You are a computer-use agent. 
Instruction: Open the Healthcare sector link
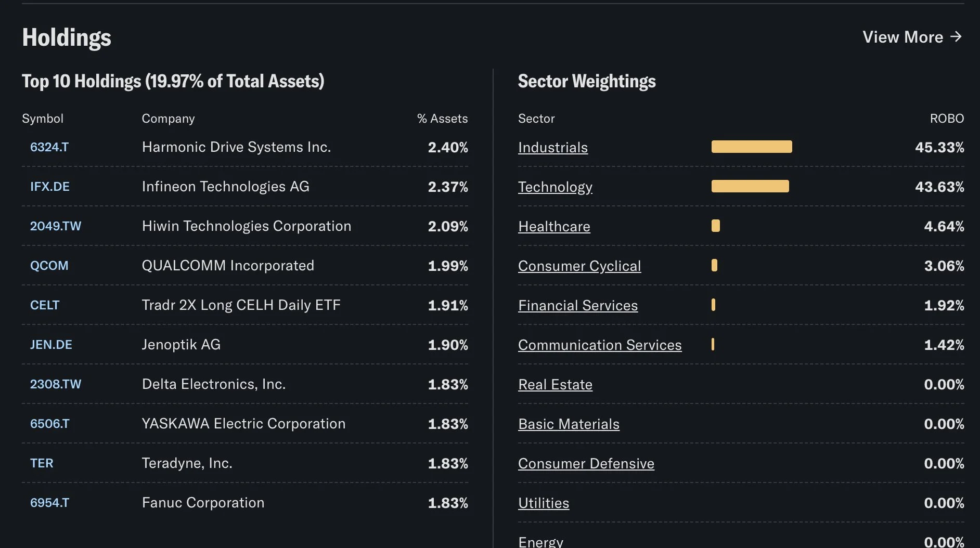(554, 227)
